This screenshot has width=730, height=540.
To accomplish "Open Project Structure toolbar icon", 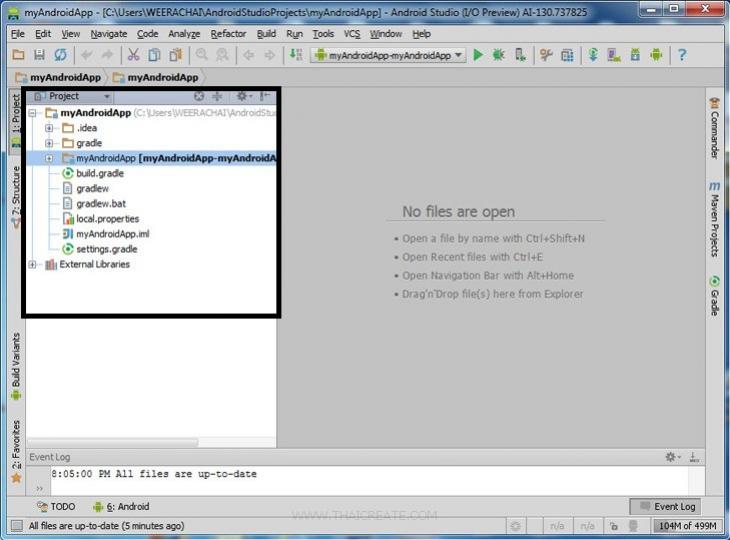I will point(567,55).
